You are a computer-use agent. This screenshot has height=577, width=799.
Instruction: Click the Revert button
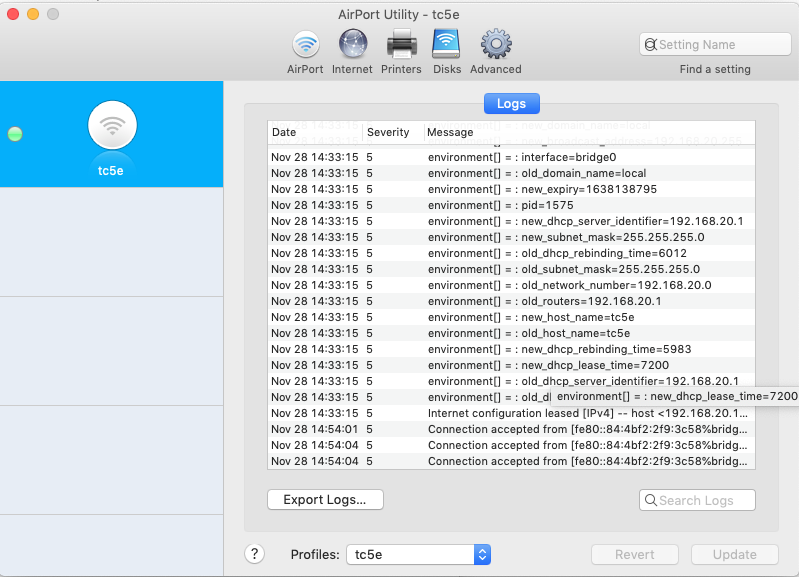(x=634, y=555)
